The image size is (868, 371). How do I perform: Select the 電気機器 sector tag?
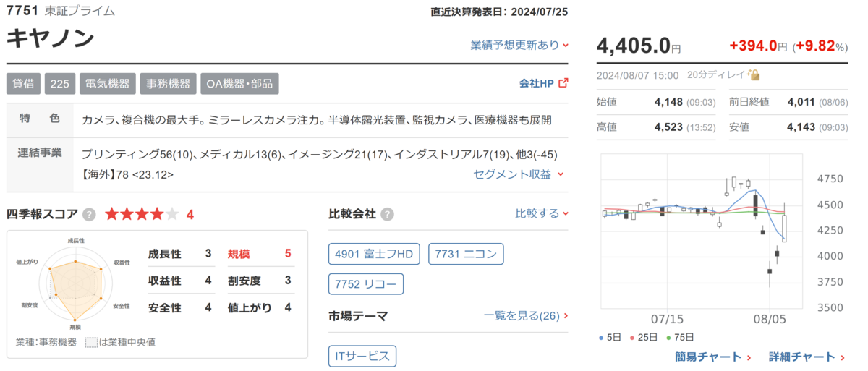pyautogui.click(x=107, y=83)
